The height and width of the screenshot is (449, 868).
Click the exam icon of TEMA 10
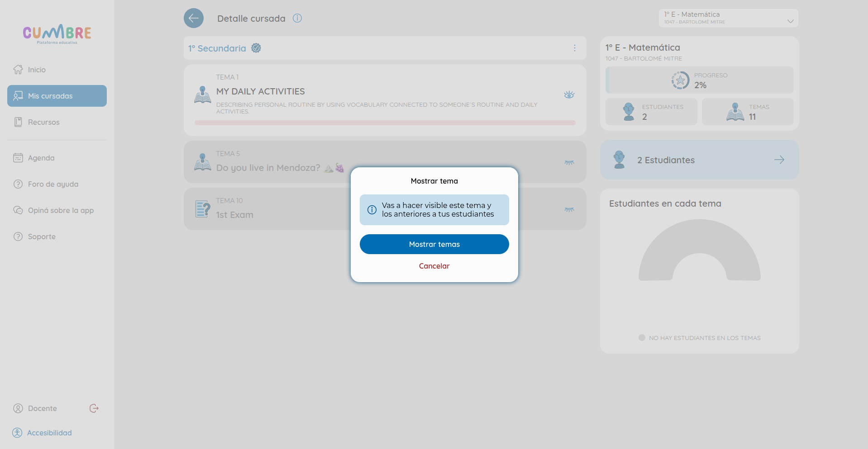[x=202, y=209]
